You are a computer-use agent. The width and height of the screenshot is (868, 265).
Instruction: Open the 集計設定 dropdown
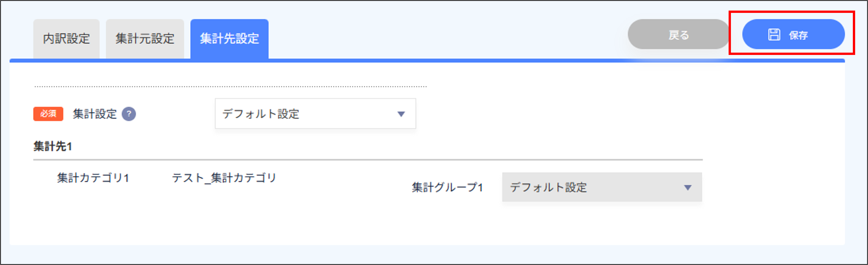315,114
